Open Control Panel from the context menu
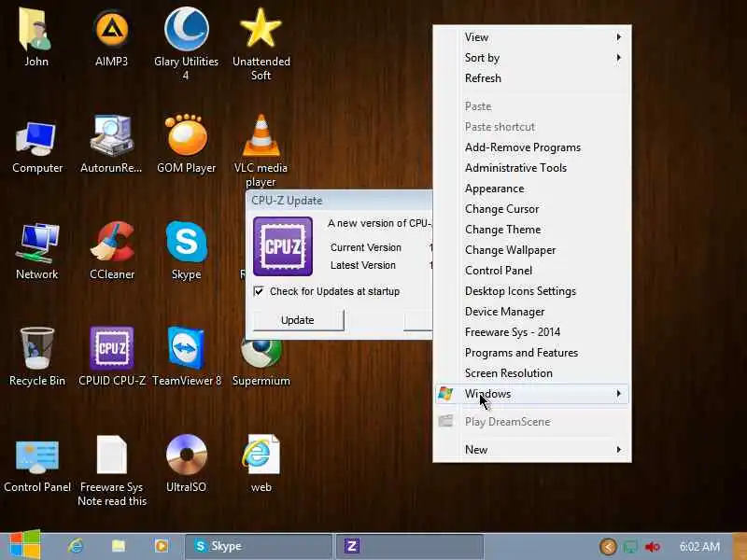Image resolution: width=747 pixels, height=560 pixels. pos(531,271)
